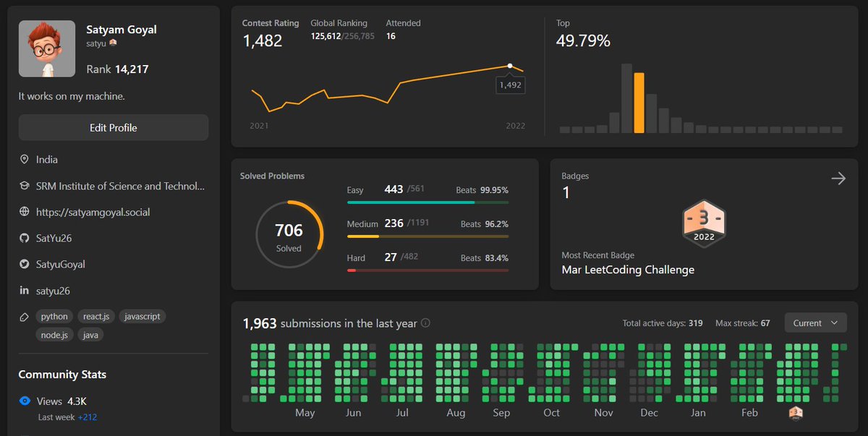Open the profile avatar picture

point(47,48)
